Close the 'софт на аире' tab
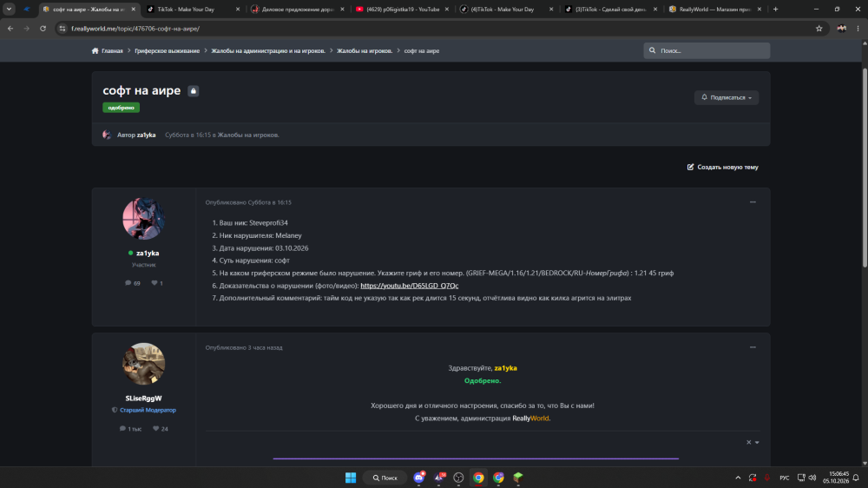 pos(133,9)
